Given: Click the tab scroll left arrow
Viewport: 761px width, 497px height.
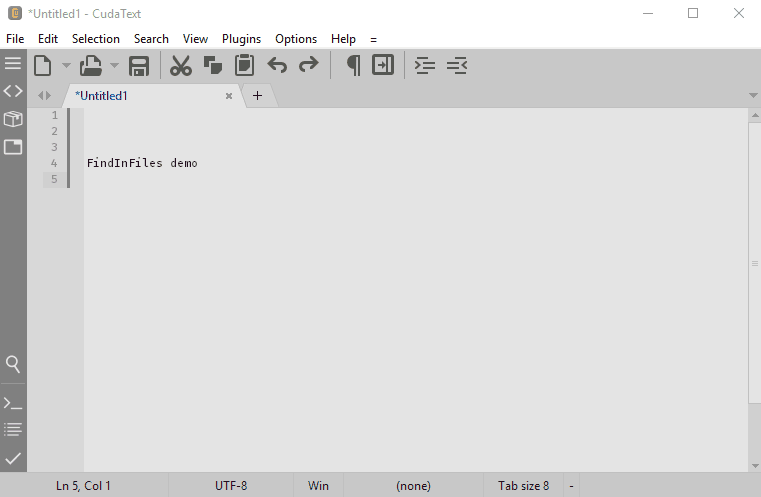Looking at the screenshot, I should click(x=40, y=96).
